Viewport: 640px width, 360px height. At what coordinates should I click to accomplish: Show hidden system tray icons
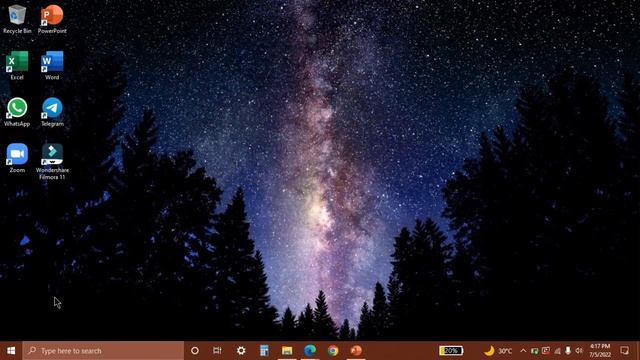pos(523,351)
